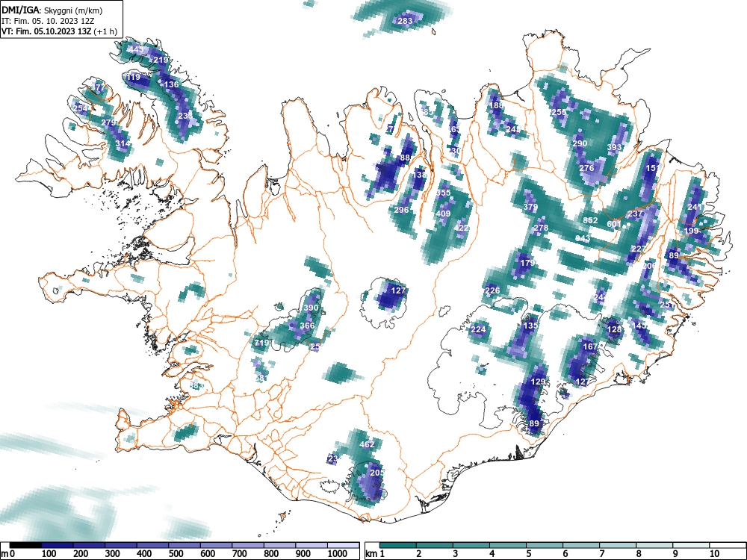747x560 pixels.
Task: Click the visibility value 943 on the map
Action: pyautogui.click(x=583, y=238)
